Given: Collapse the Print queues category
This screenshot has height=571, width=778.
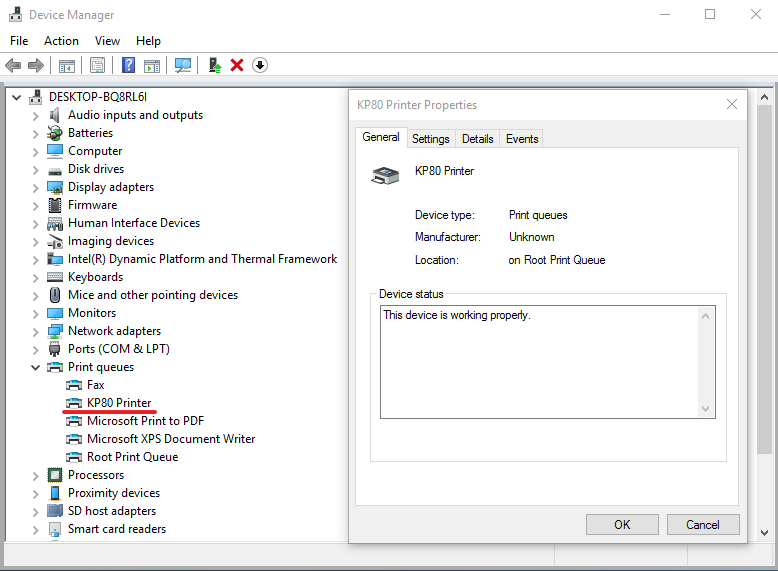Looking at the screenshot, I should pyautogui.click(x=36, y=368).
